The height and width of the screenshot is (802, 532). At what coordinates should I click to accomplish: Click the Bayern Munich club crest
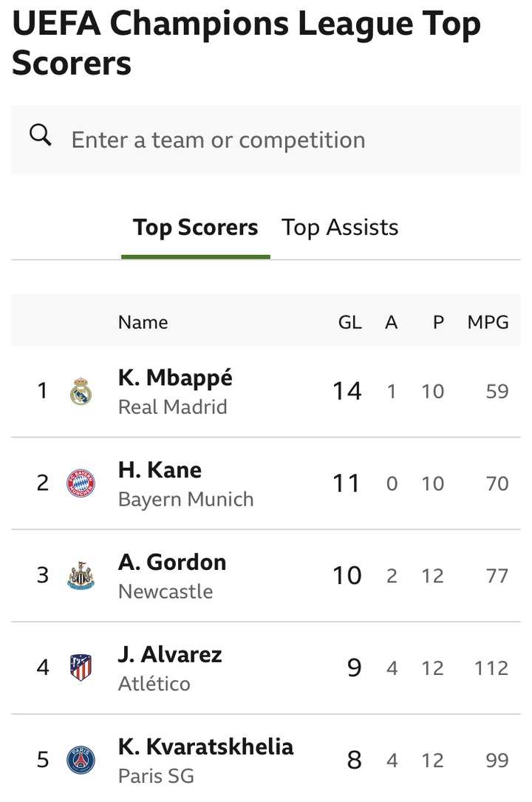coord(81,483)
